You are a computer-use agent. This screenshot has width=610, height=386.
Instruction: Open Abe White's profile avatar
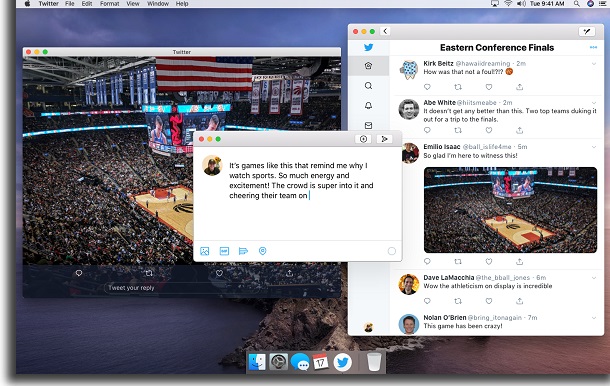pos(409,109)
